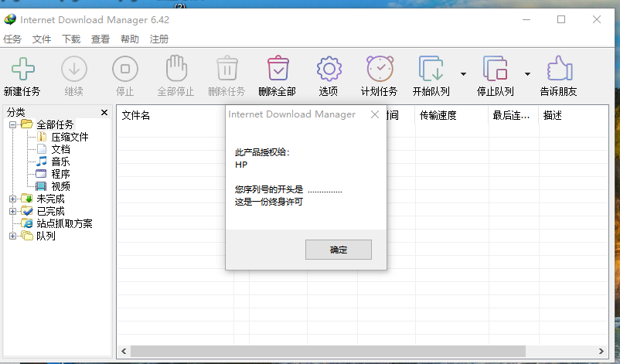
Task: Click the Delete All (删除全部) icon
Action: tap(278, 68)
